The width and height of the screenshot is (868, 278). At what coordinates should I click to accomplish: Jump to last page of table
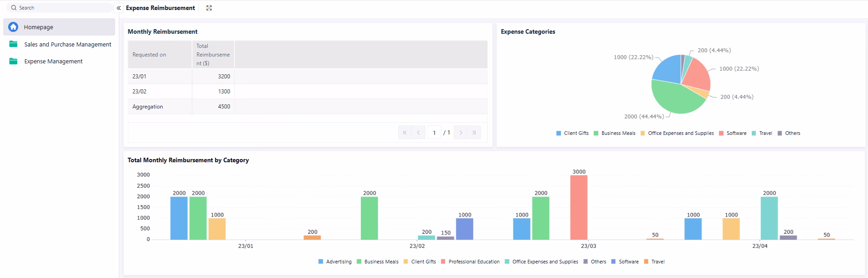click(474, 133)
